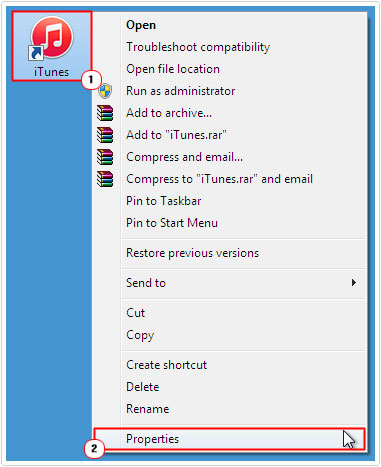Open Properties from the context menu

point(230,439)
